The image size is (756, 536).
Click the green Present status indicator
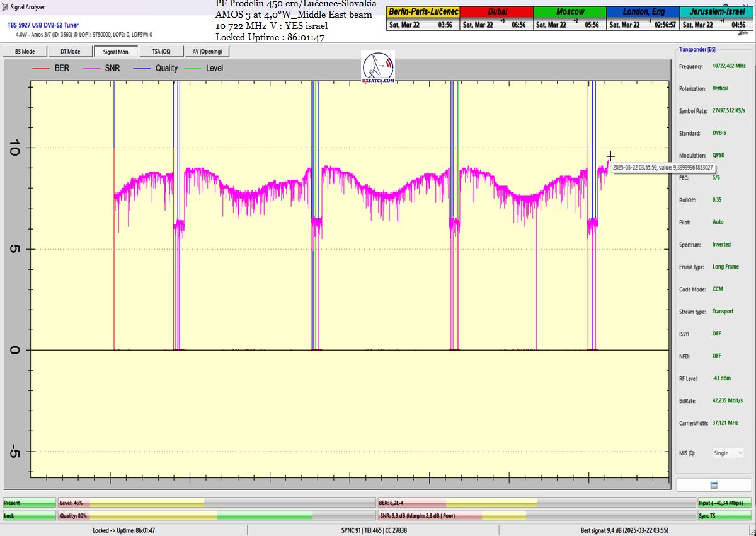coord(29,503)
